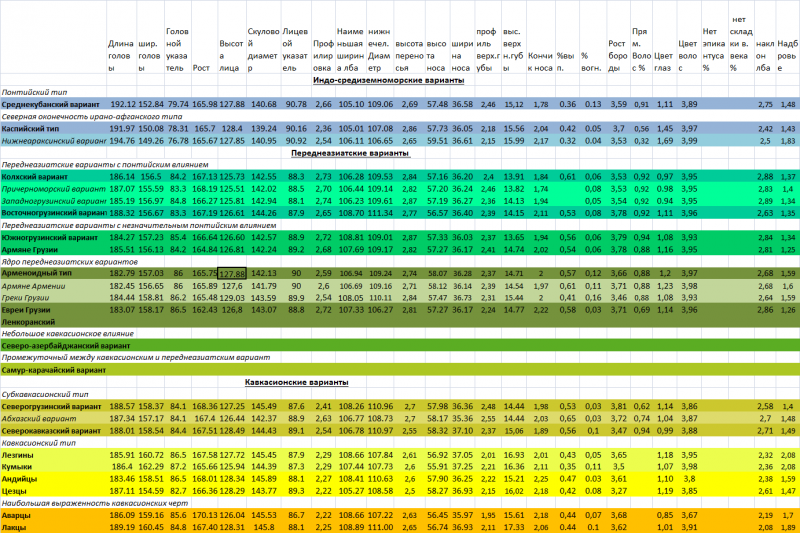Select the 'Лезгины' row label
Viewport: 800px width, 533px height.
click(17, 455)
